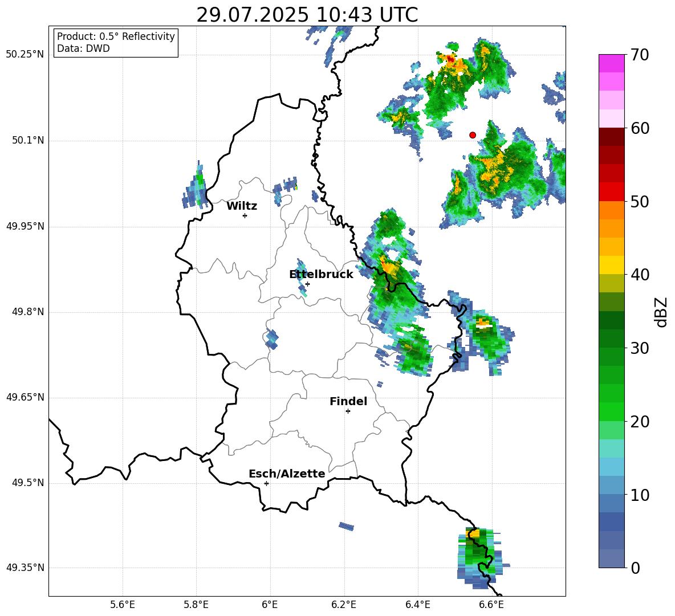Click the colorbar tick label 20

640,421
